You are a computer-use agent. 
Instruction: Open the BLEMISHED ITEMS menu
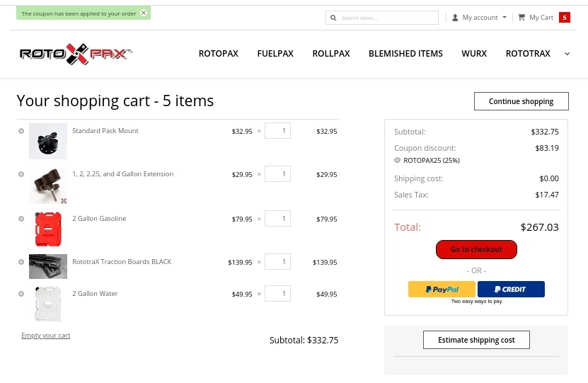tap(405, 54)
